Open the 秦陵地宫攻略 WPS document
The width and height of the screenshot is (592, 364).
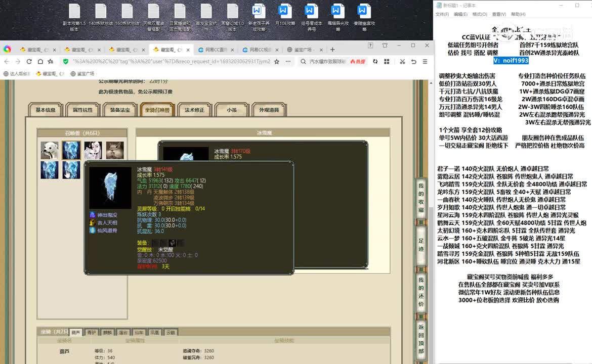364,17
